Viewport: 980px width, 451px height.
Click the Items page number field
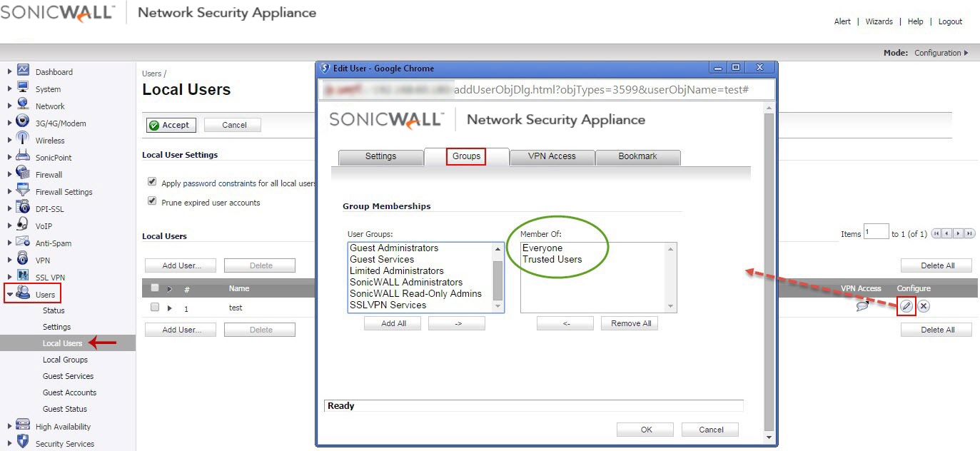click(x=876, y=232)
